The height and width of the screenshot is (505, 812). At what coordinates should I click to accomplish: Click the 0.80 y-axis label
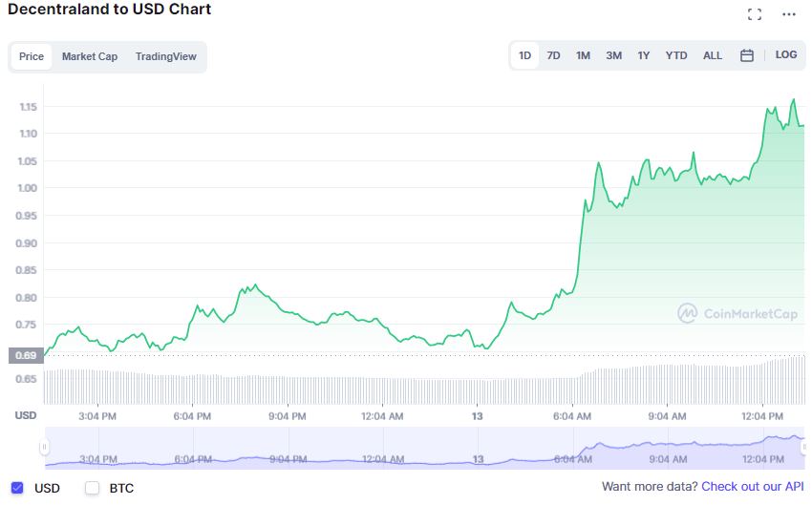[27, 298]
